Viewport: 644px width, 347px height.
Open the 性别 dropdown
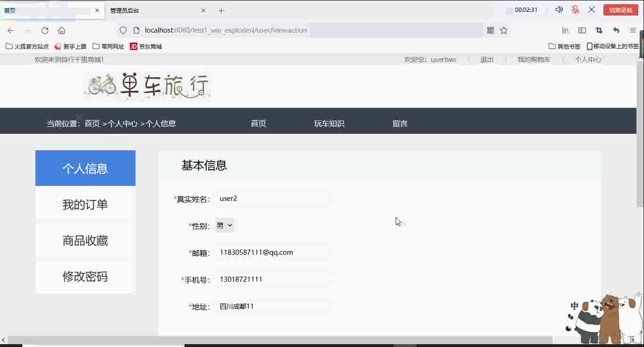(225, 226)
